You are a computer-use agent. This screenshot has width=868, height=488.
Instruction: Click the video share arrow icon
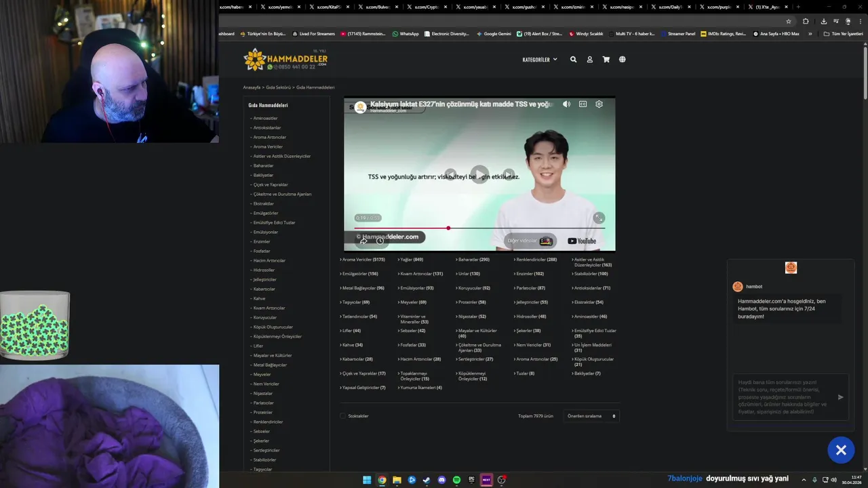coord(363,241)
